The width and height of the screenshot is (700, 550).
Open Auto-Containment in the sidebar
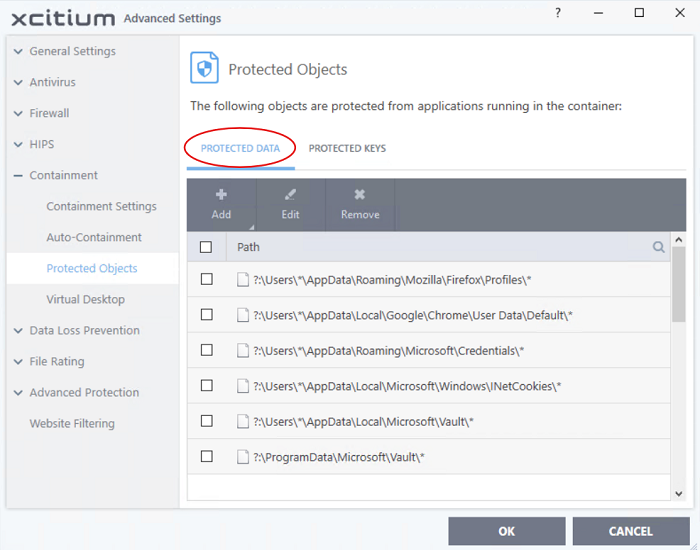pyautogui.click(x=94, y=237)
